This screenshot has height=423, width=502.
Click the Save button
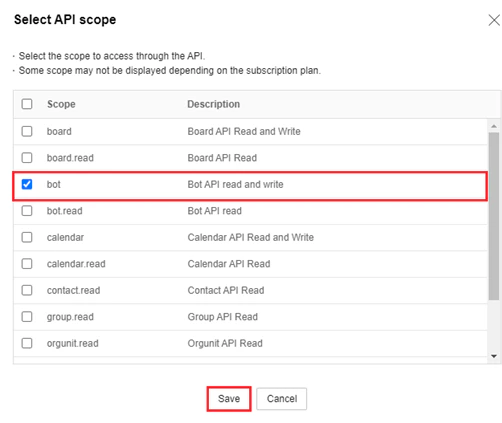[229, 399]
